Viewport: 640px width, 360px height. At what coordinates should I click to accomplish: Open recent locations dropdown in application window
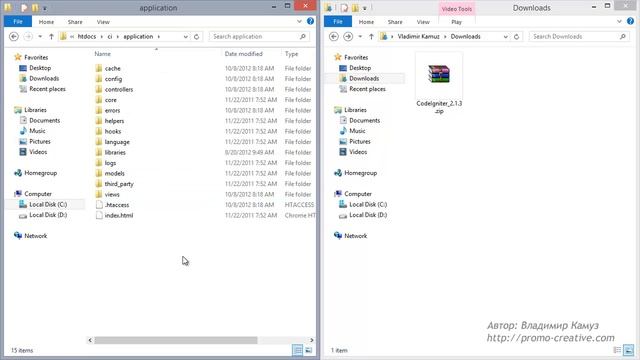click(40, 37)
